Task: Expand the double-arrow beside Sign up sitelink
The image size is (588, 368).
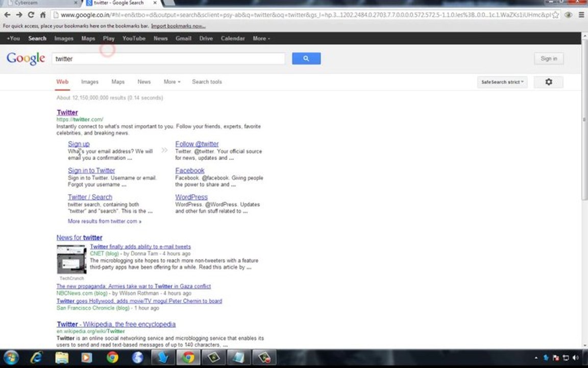Action: point(164,150)
